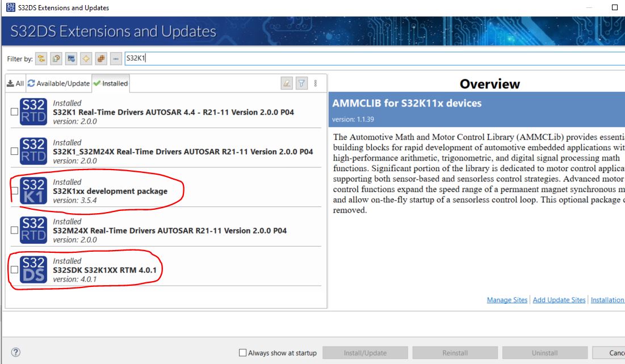Screen dimensions: 625x364
Task: Click the blue monitor filter icon near the search field
Action: tap(71, 58)
